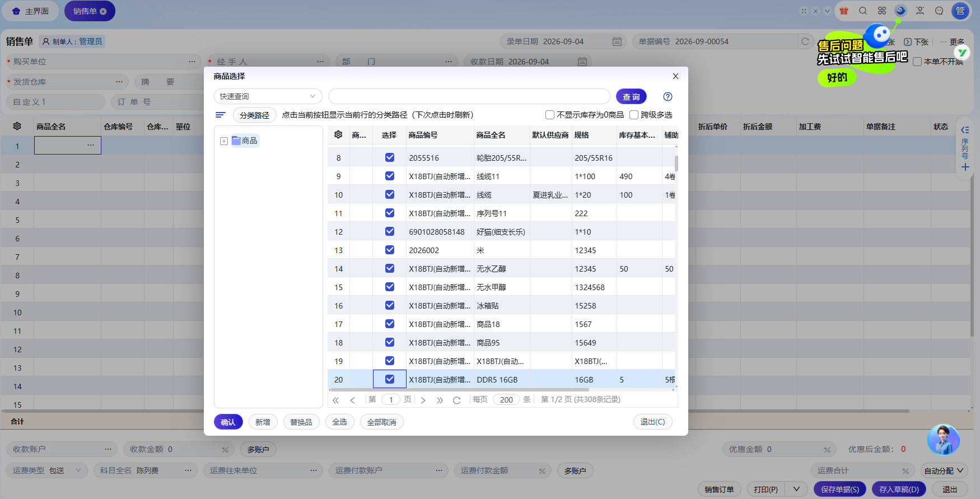The image size is (980, 499).
Task: Open the search magnifier in top toolbar
Action: point(863,11)
